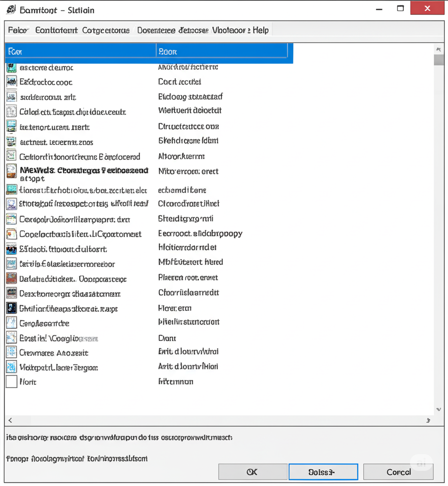Select the 'Eecrrooct. sildabıpoopy' cell
Viewport: 448px width, 486px height.
[x=200, y=234]
